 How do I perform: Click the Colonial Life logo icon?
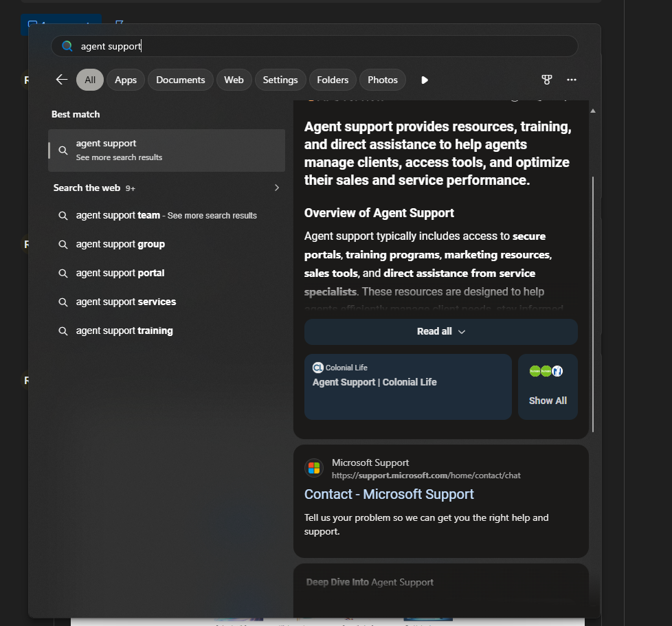click(317, 368)
